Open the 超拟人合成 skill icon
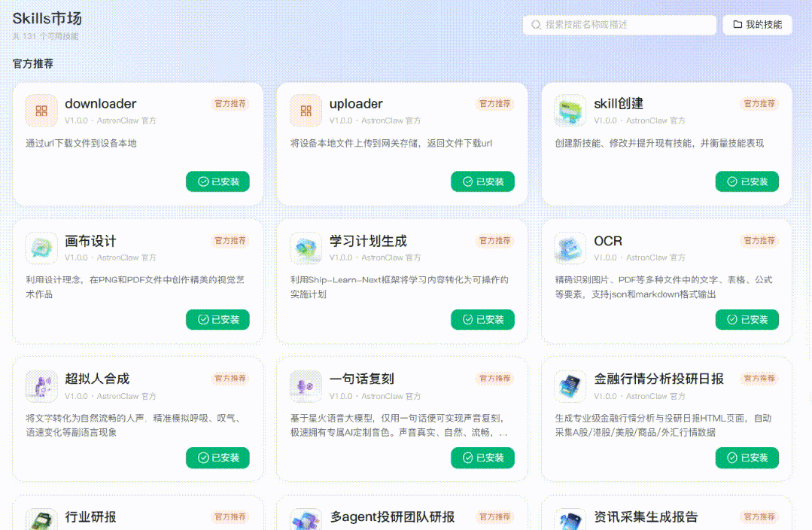The width and height of the screenshot is (812, 530). pyautogui.click(x=41, y=386)
